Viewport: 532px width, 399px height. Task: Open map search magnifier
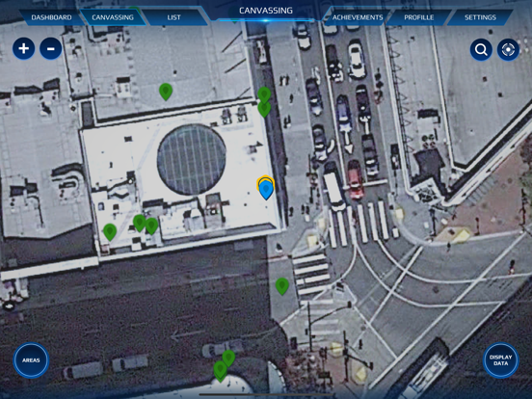pyautogui.click(x=481, y=50)
